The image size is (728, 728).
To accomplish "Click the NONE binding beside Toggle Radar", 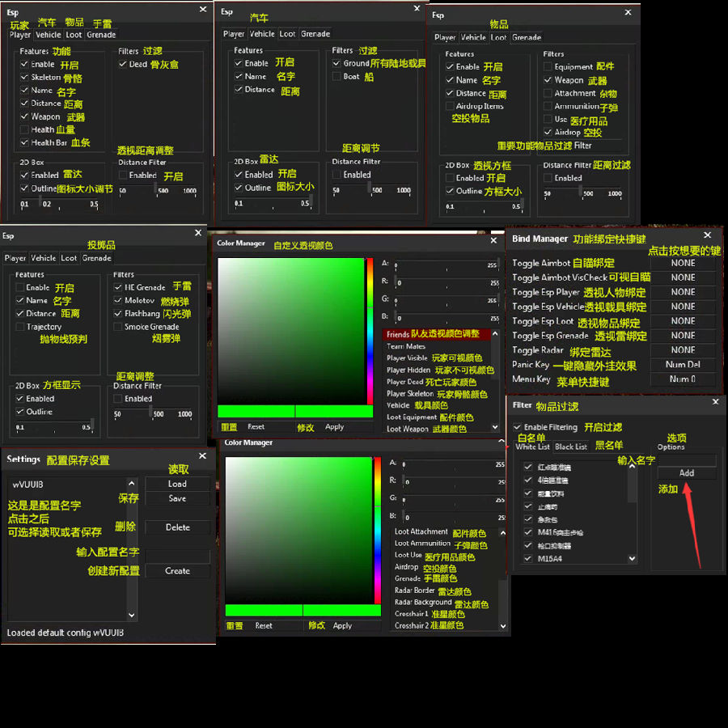I will (x=683, y=350).
